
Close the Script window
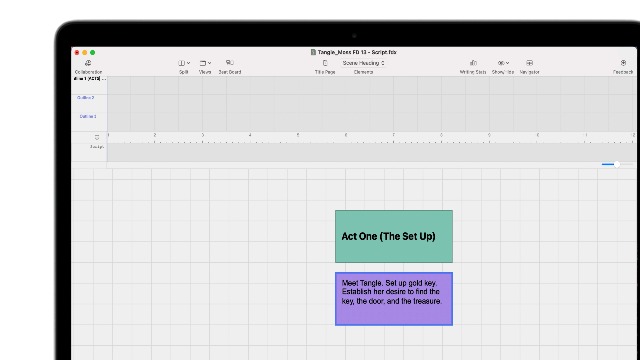pos(77,52)
